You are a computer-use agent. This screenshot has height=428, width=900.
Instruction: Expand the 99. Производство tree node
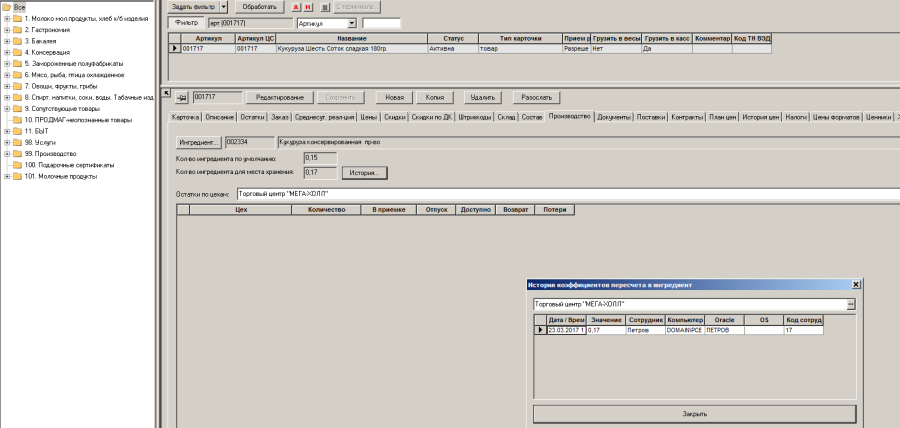[6, 154]
